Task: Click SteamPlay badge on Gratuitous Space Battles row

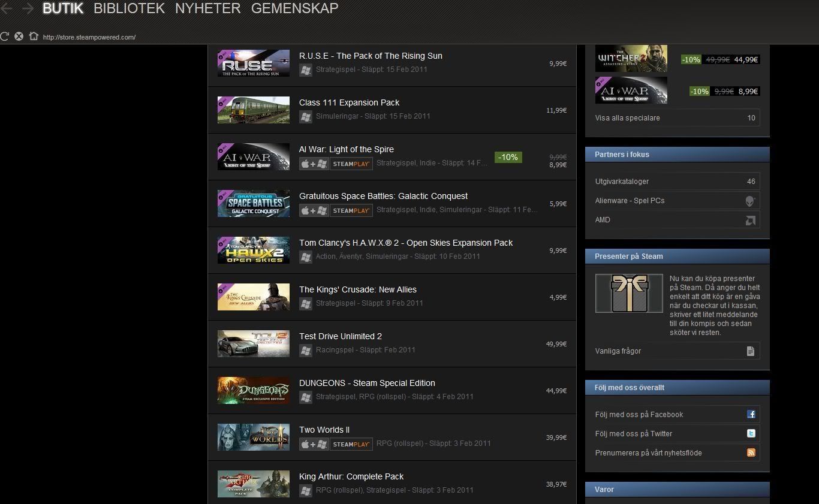Action: [x=351, y=210]
